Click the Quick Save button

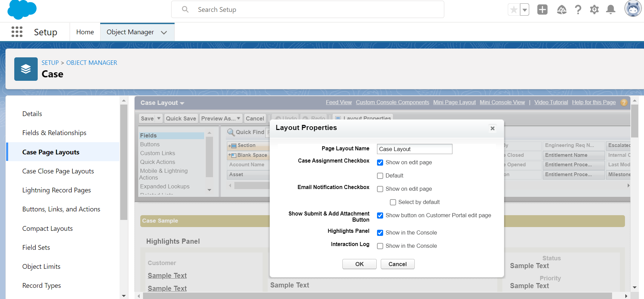tap(181, 118)
